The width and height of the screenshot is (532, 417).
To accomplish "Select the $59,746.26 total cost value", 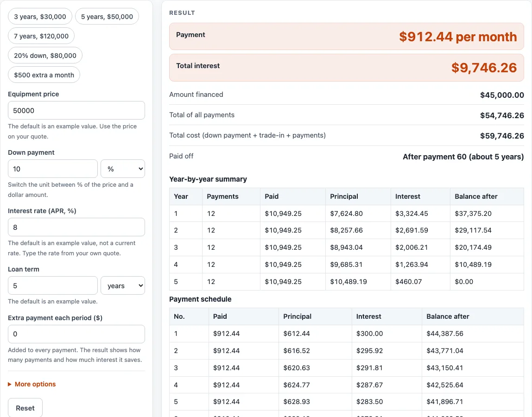I will click(x=502, y=136).
